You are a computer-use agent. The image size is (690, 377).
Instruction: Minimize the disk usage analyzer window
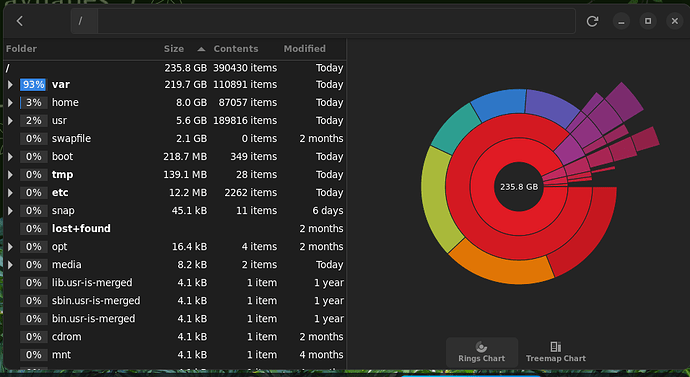(x=621, y=21)
